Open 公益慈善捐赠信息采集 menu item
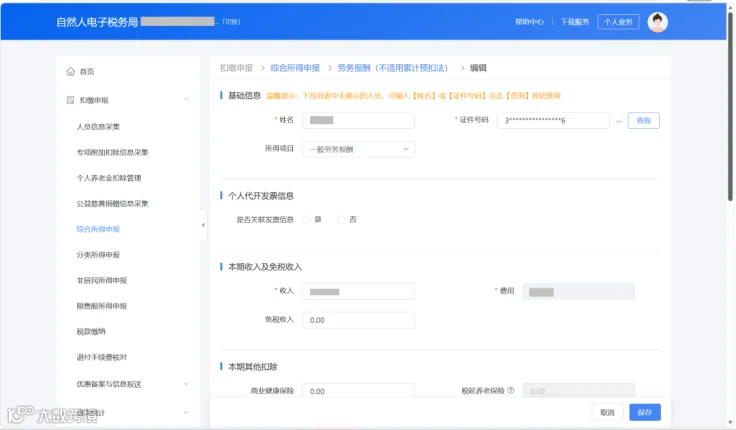736x430 pixels. click(x=112, y=203)
